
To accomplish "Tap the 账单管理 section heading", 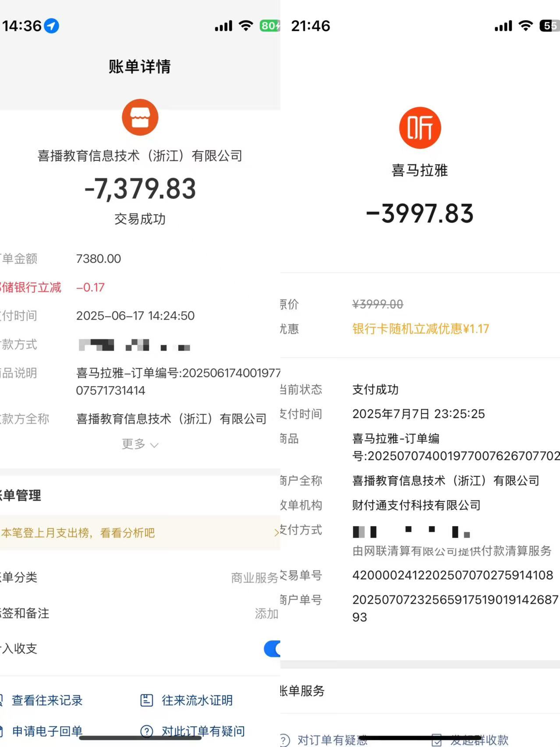I will pyautogui.click(x=20, y=495).
